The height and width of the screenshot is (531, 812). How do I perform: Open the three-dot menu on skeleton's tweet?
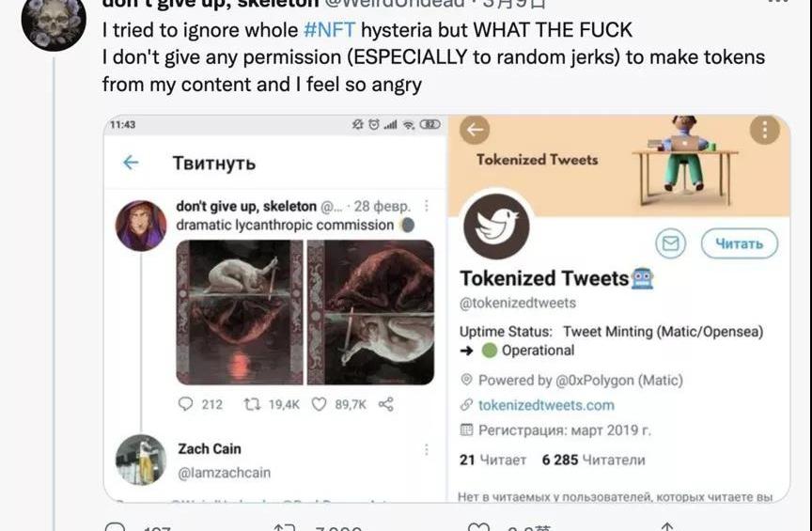click(427, 206)
